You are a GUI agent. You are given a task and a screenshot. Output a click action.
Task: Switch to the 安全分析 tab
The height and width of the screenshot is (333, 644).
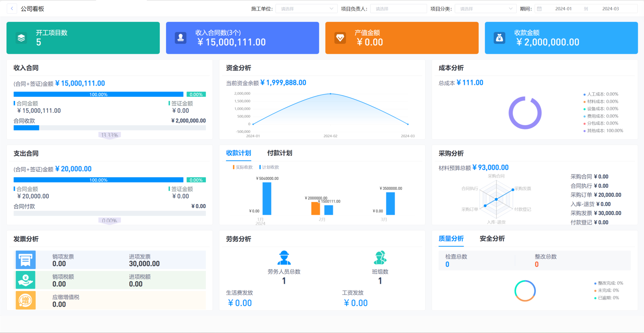492,239
